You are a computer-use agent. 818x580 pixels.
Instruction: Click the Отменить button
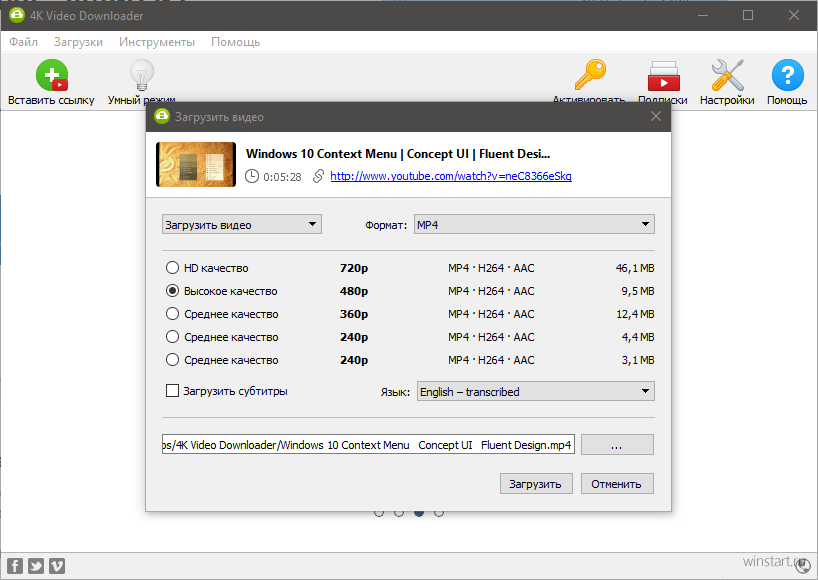tap(617, 484)
